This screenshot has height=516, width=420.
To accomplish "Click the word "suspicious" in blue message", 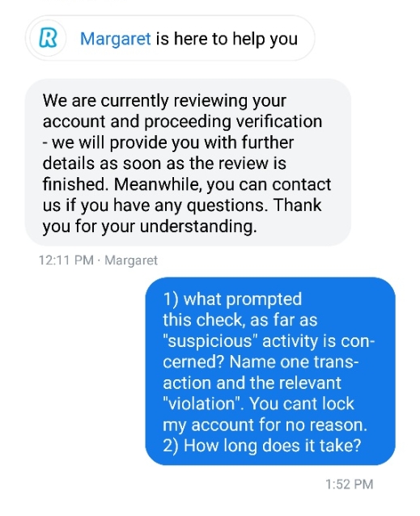I will [x=210, y=341].
